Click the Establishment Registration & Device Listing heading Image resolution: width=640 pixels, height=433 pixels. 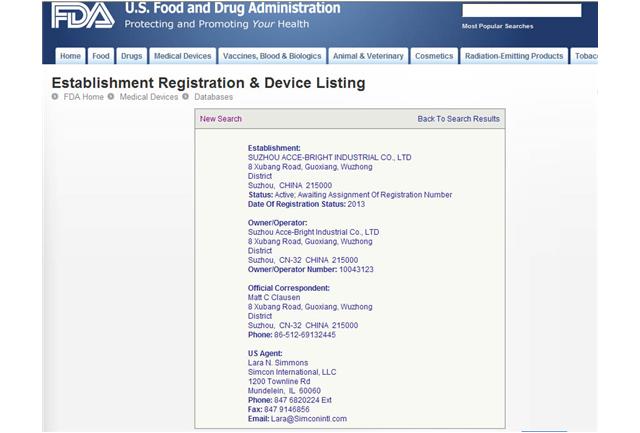(x=208, y=83)
